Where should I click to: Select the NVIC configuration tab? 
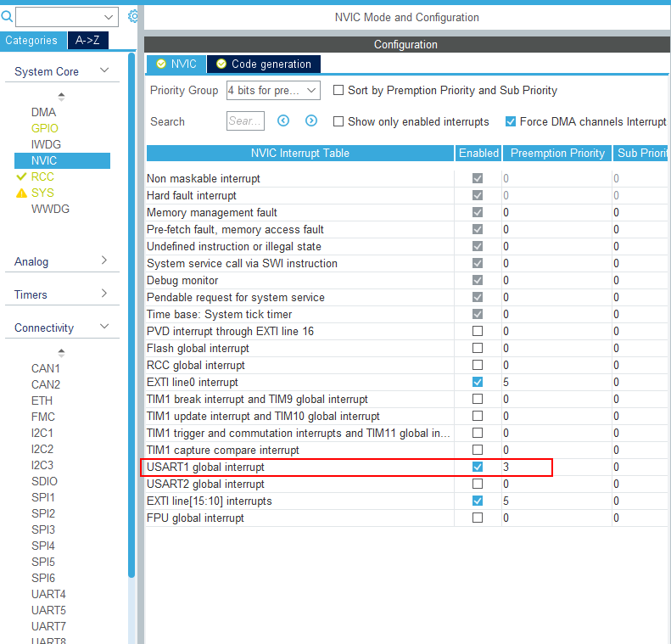176,64
